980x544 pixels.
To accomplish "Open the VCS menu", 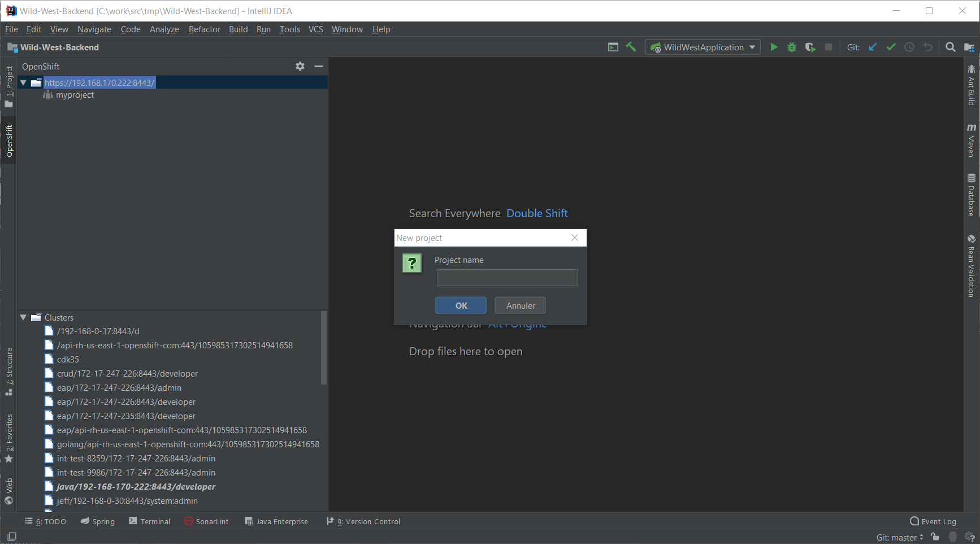I will [315, 29].
